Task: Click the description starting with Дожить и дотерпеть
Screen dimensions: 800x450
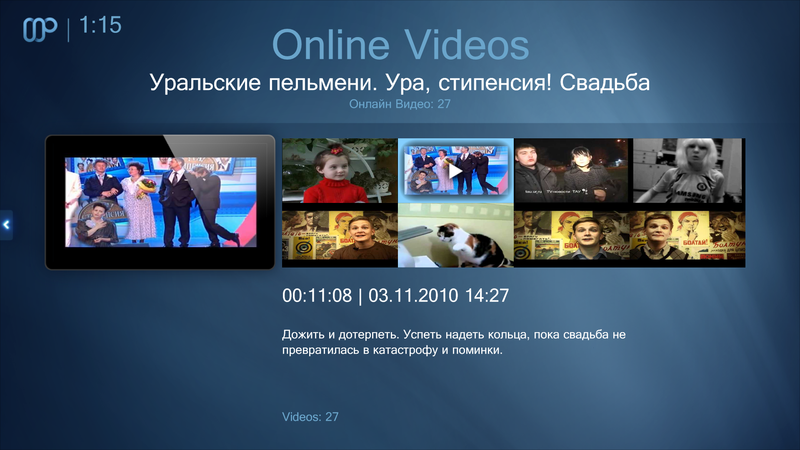Action: click(x=460, y=342)
